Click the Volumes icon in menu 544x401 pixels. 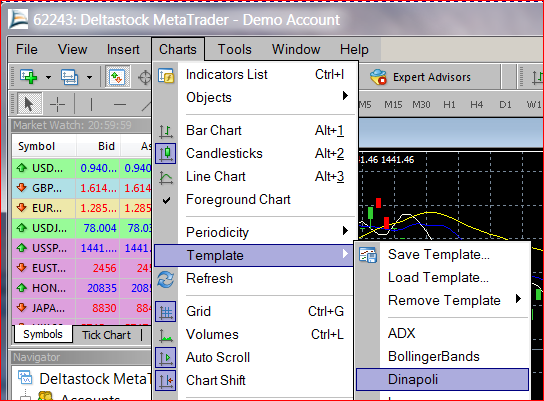(166, 335)
